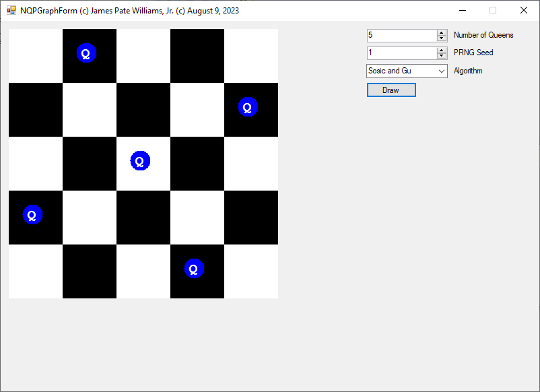Screen dimensions: 540x392
Task: Click the top-right white board square
Action: 251,56
